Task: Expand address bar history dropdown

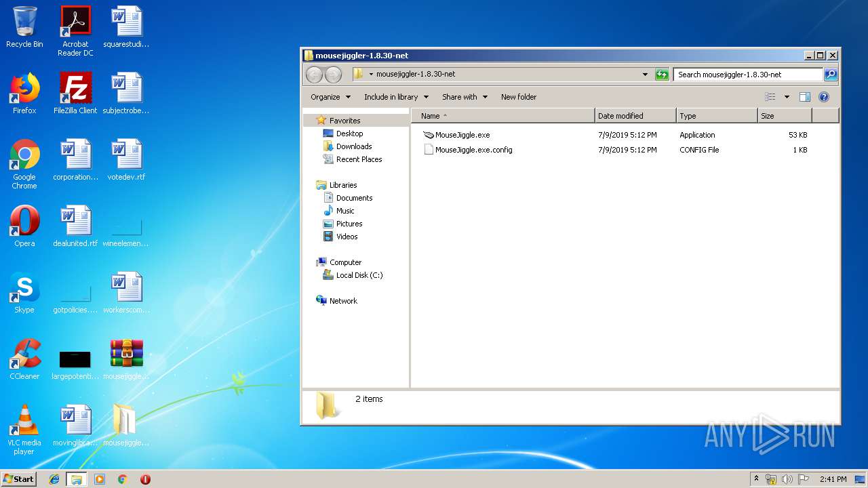Action: 645,75
